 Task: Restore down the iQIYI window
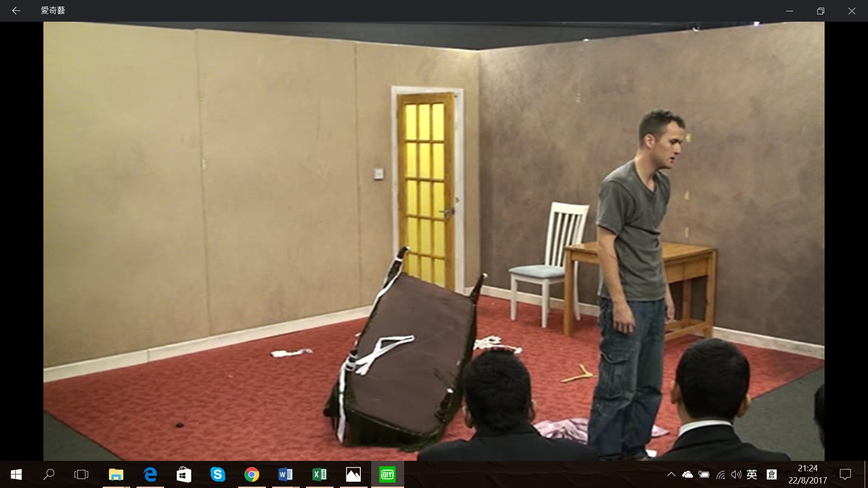(821, 11)
